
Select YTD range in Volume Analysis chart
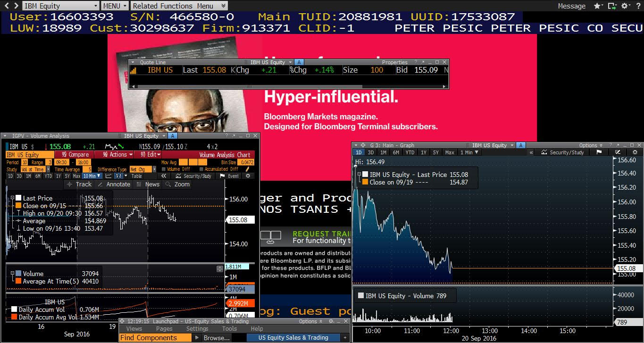point(48,176)
